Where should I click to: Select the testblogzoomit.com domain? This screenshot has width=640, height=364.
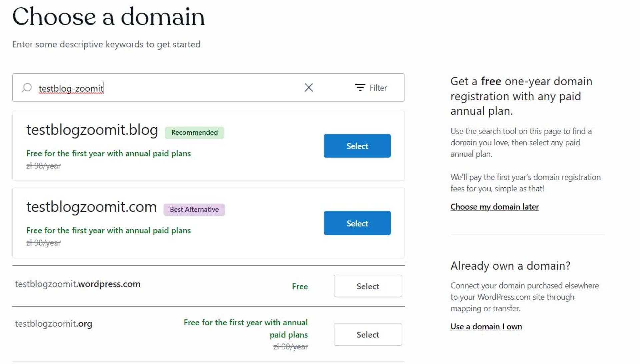tap(357, 223)
